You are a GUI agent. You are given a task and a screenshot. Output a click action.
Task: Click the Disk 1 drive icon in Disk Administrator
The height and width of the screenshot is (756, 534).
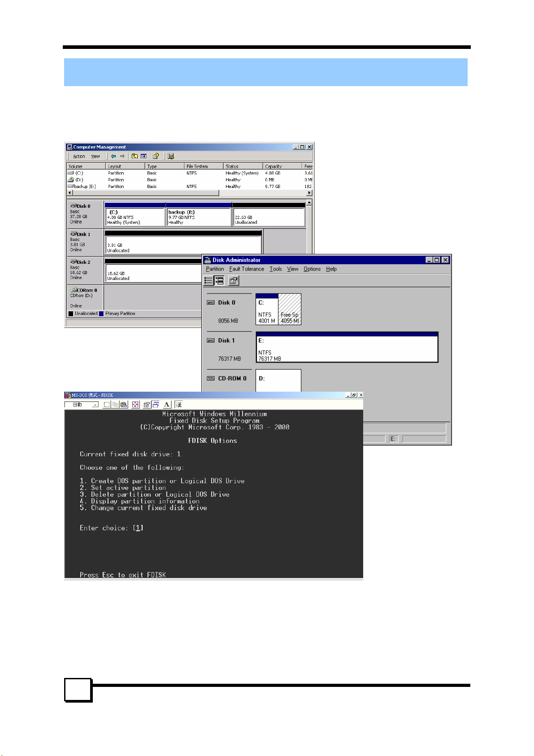[x=211, y=341]
